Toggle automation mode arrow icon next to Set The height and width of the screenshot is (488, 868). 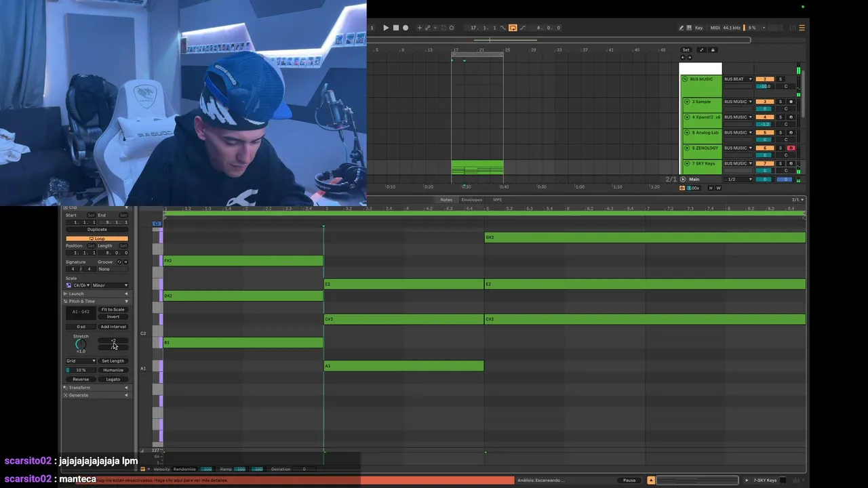pos(701,49)
